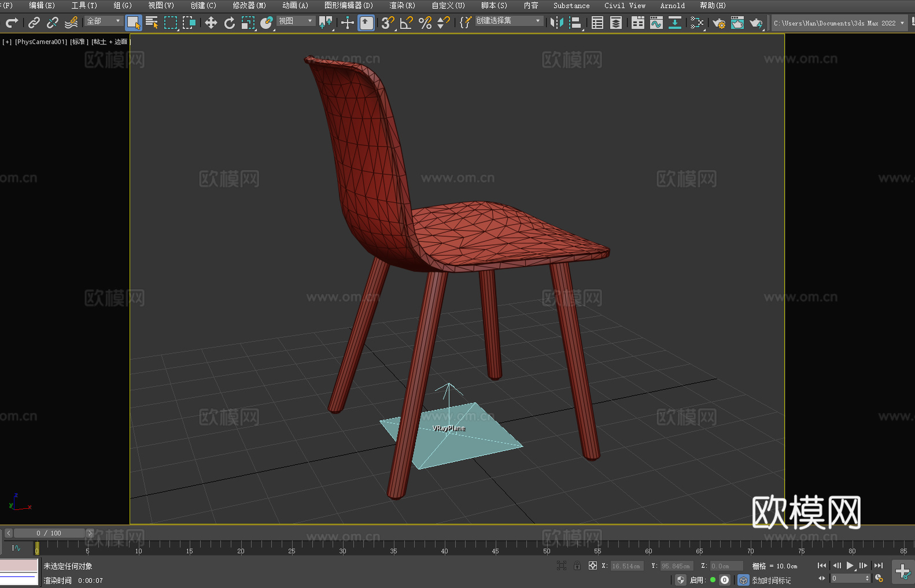Open 帮助(H) menu
This screenshot has height=588, width=915.
tap(713, 5)
